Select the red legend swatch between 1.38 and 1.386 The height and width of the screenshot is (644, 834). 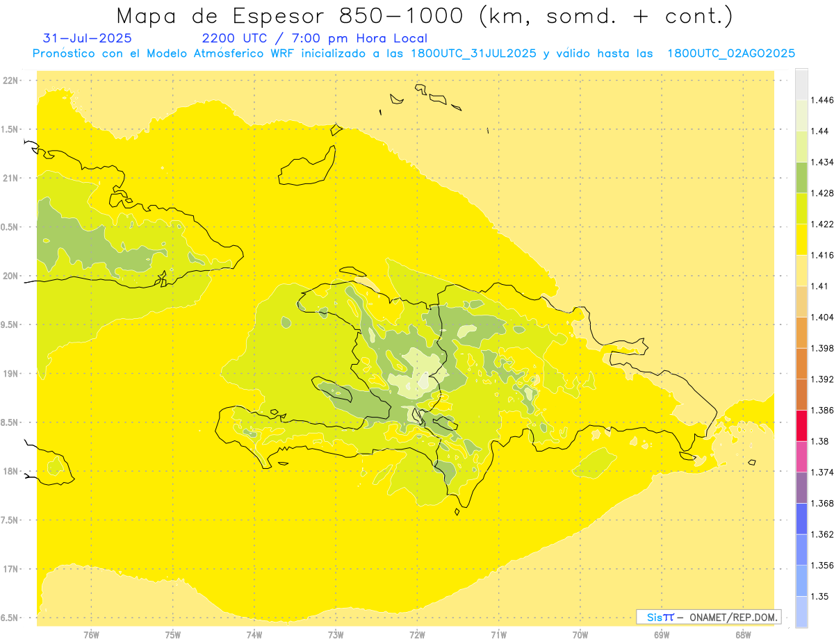(x=801, y=425)
